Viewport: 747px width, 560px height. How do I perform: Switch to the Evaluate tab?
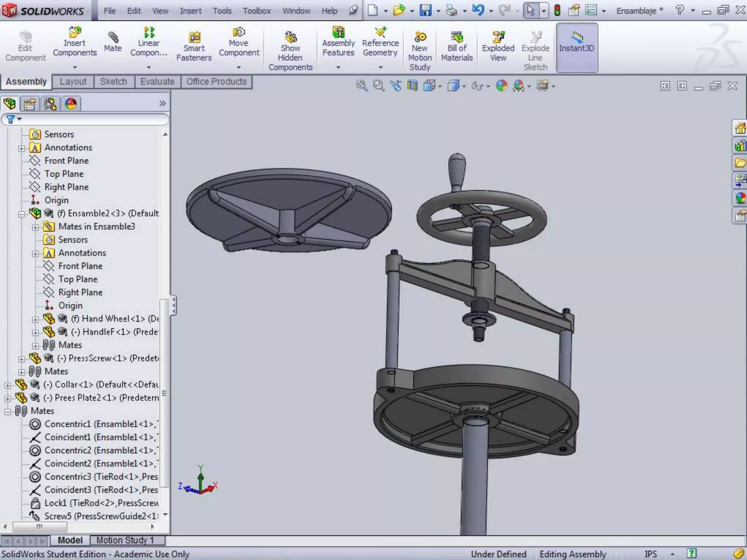coord(157,82)
